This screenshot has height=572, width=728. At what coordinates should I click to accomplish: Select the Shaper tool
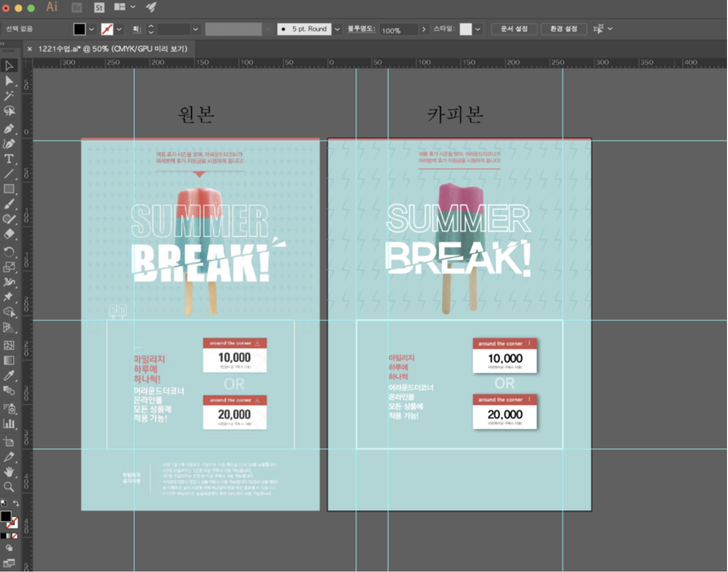(x=9, y=219)
